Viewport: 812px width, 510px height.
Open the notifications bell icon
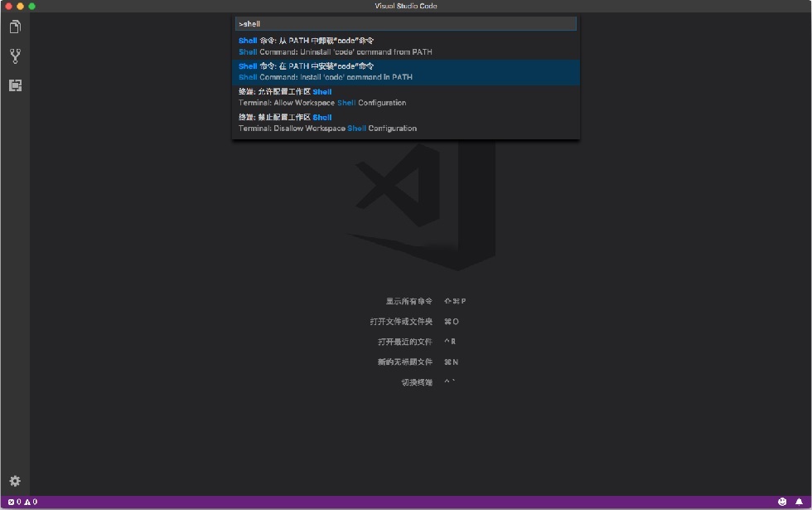(x=799, y=502)
